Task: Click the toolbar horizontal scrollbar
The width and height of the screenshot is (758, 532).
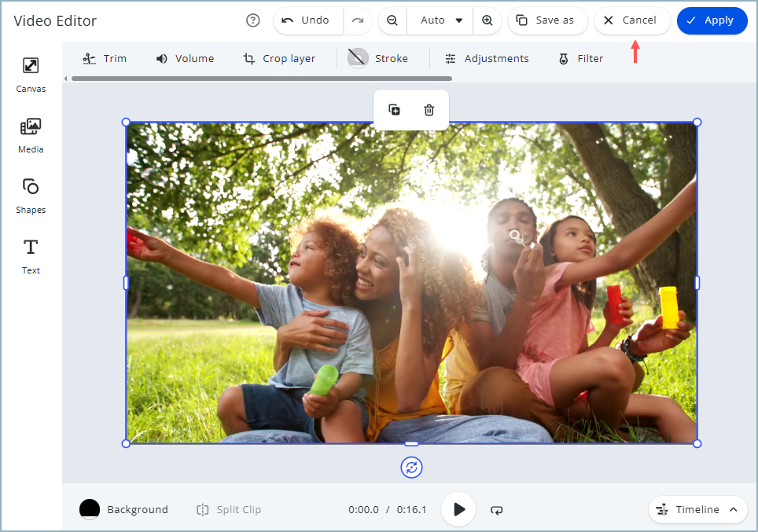Action: coord(261,79)
